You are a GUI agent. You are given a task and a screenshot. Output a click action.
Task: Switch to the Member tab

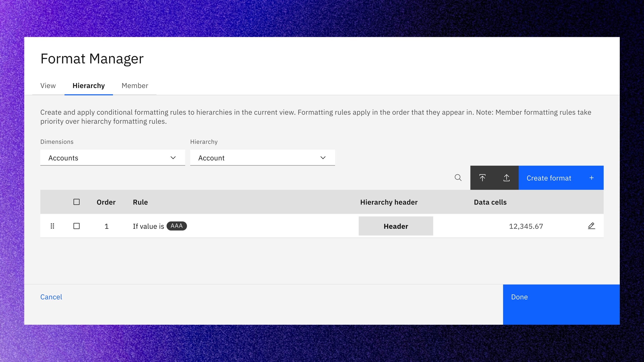[135, 86]
